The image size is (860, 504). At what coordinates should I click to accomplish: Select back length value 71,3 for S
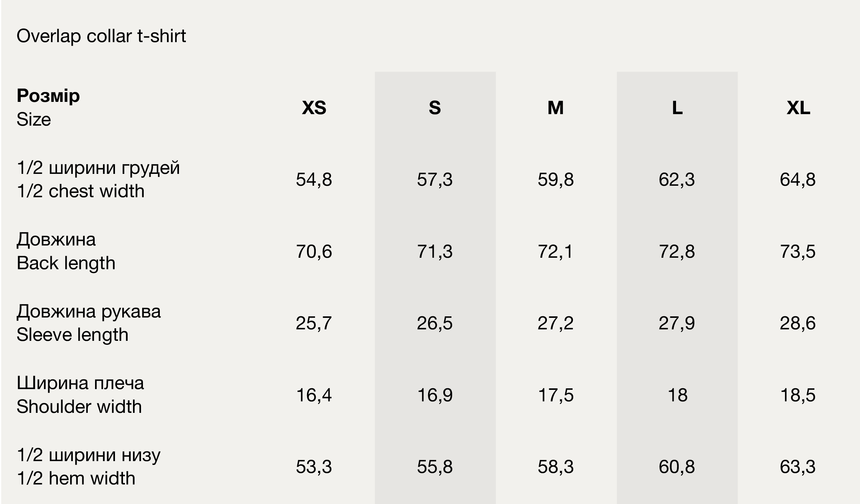pyautogui.click(x=435, y=252)
